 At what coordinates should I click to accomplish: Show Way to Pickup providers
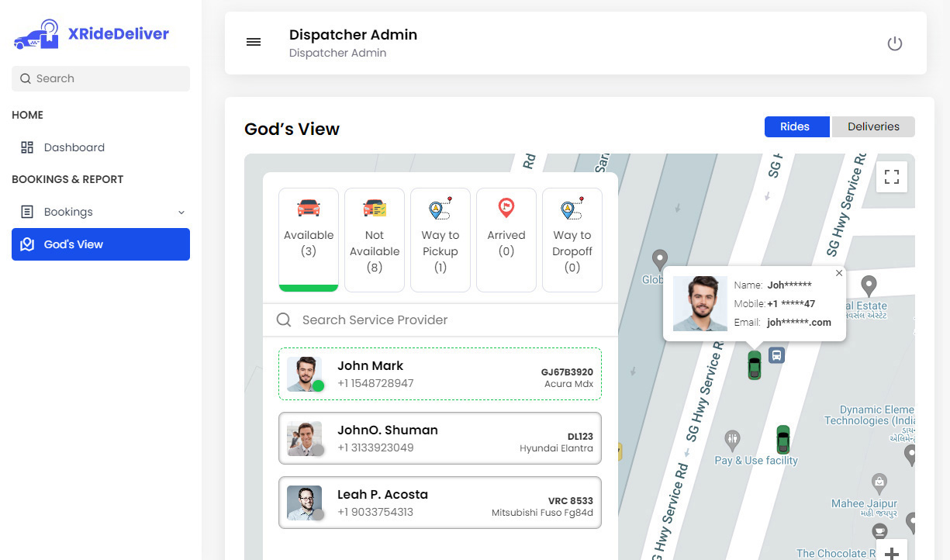coord(440,239)
